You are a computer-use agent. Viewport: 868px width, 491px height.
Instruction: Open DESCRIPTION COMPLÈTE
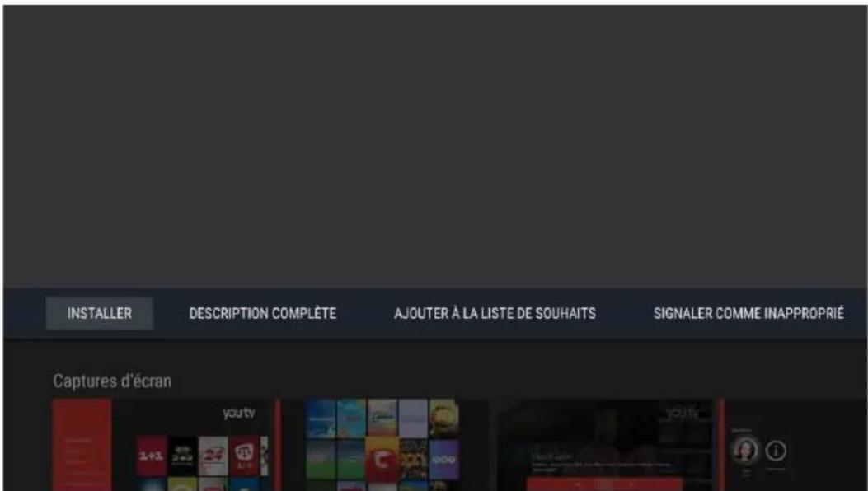[x=262, y=313]
